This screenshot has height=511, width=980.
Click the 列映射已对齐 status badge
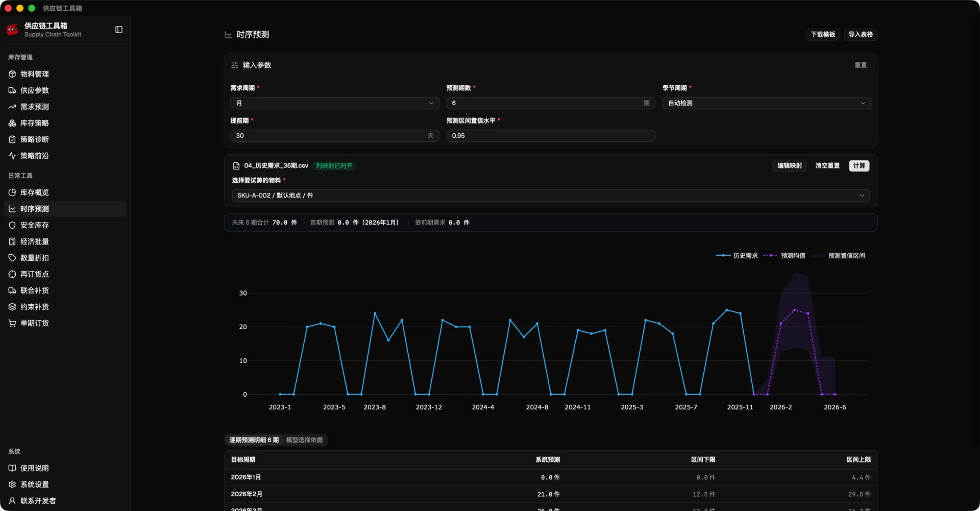[334, 166]
